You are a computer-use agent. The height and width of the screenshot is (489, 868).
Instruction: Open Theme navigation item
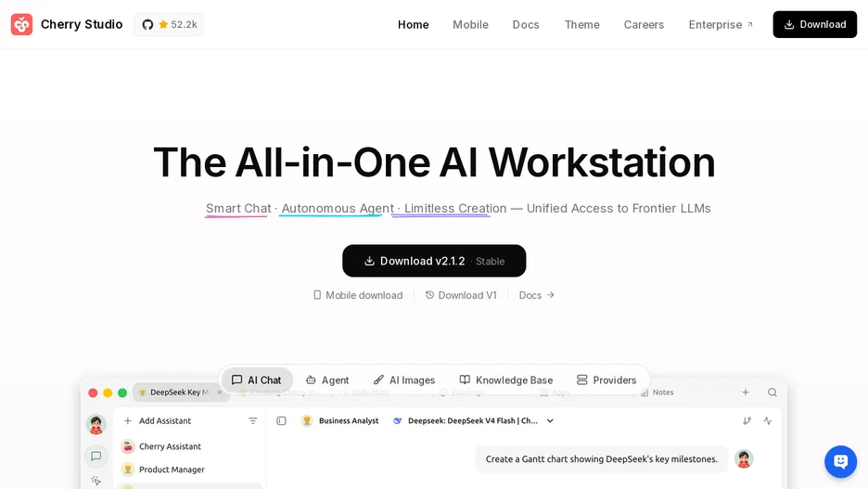point(581,24)
